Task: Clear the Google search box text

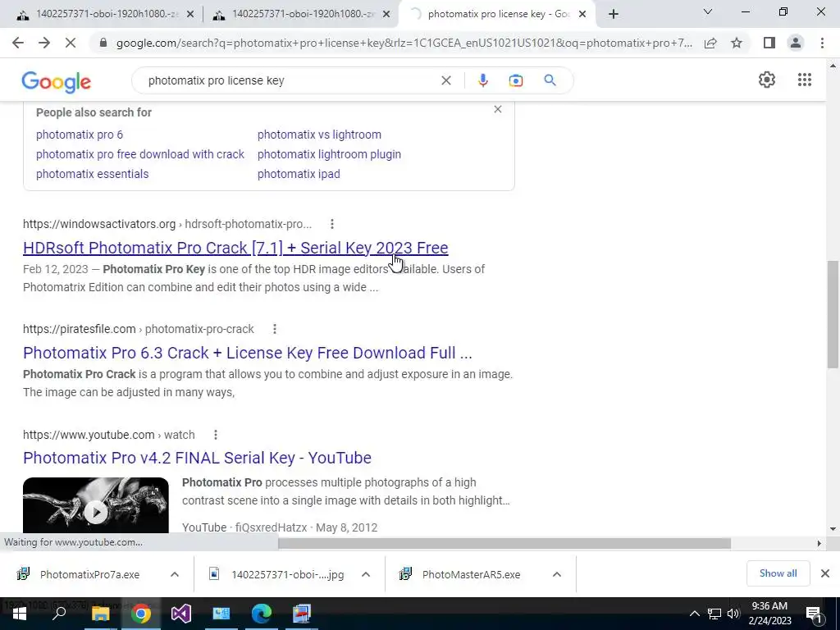Action: point(445,80)
